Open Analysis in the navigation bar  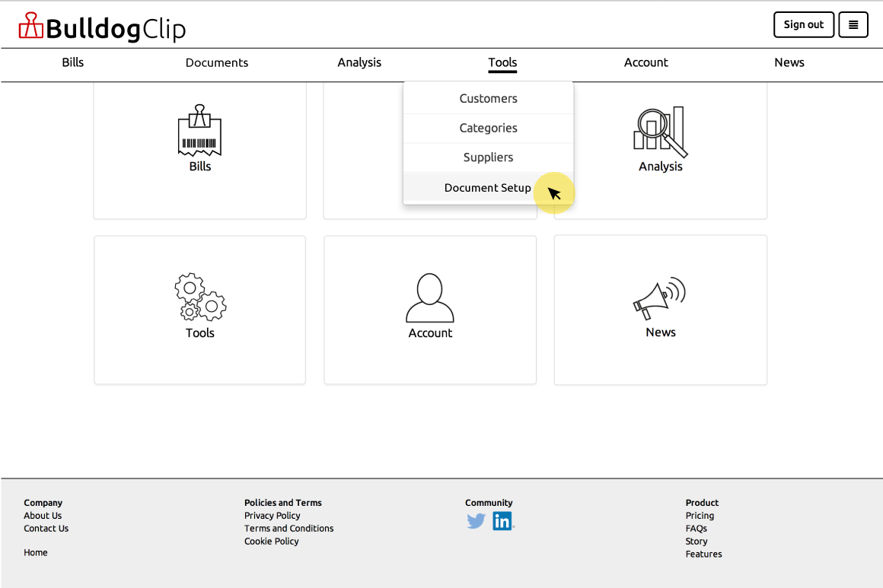click(x=359, y=62)
